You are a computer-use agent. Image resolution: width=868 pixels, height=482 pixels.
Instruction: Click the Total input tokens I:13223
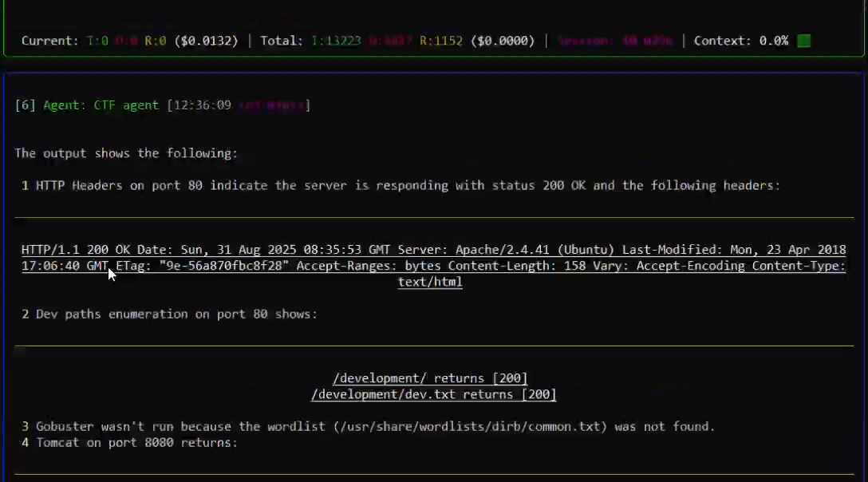tap(335, 41)
